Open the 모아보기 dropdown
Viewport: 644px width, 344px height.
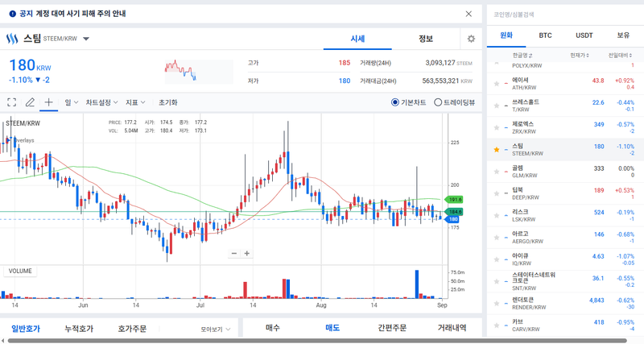click(x=216, y=329)
